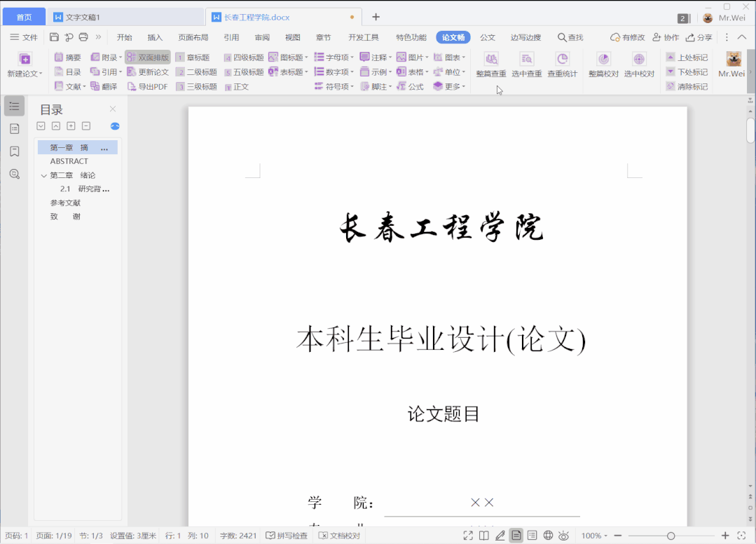Collapse the 第二章 绪论 outline entry
The width and height of the screenshot is (756, 544).
coord(43,175)
